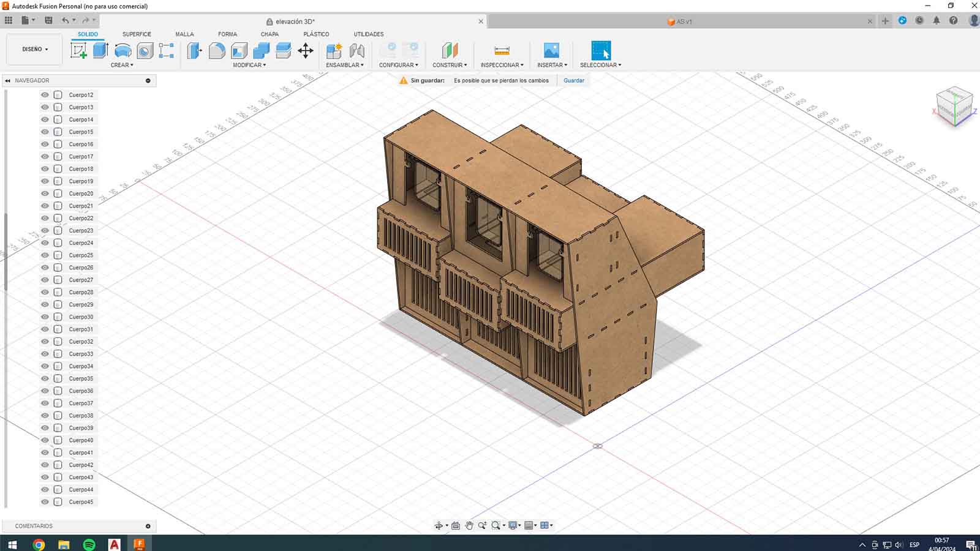The image size is (980, 551).
Task: Select the Move/Copy tool
Action: tap(306, 50)
